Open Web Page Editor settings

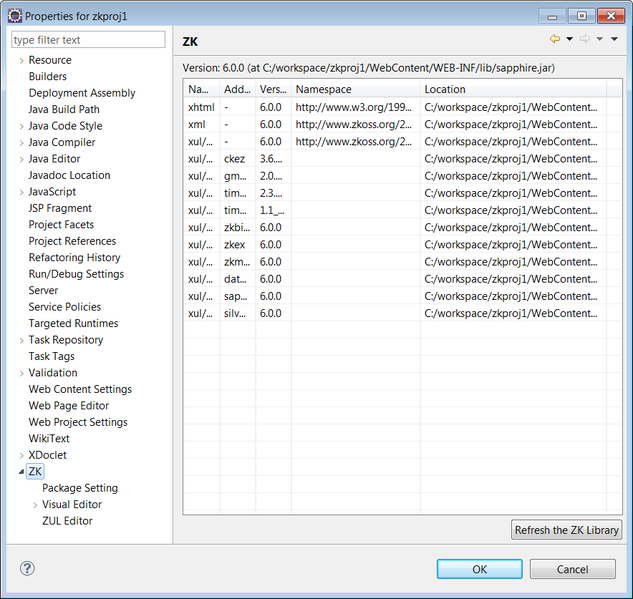pyautogui.click(x=69, y=406)
